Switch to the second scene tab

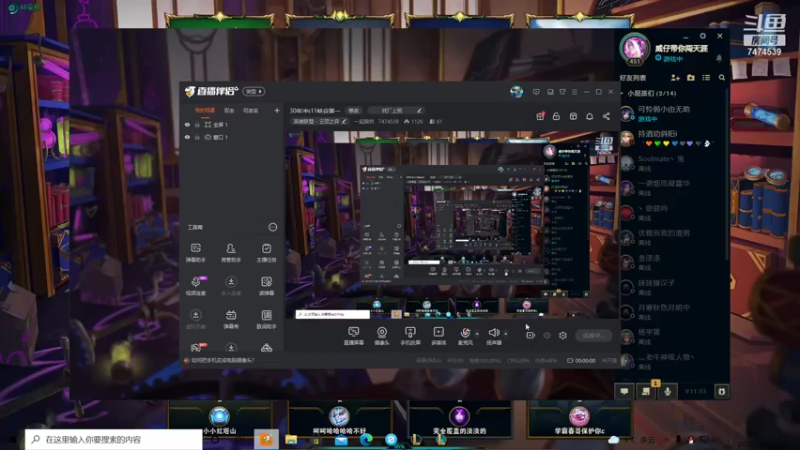click(x=229, y=110)
